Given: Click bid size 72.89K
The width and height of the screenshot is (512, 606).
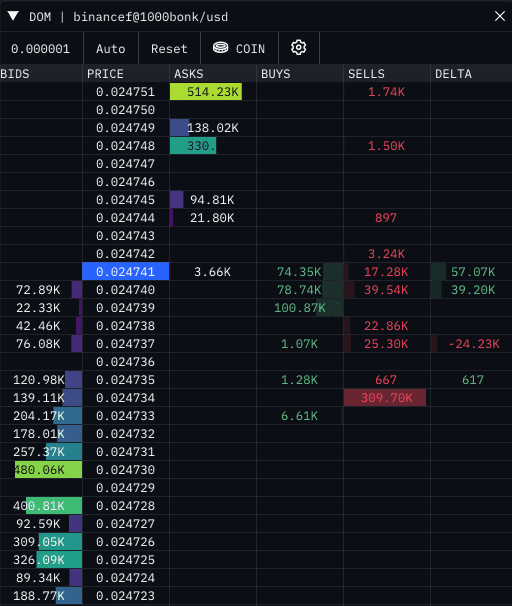Looking at the screenshot, I should point(38,290).
